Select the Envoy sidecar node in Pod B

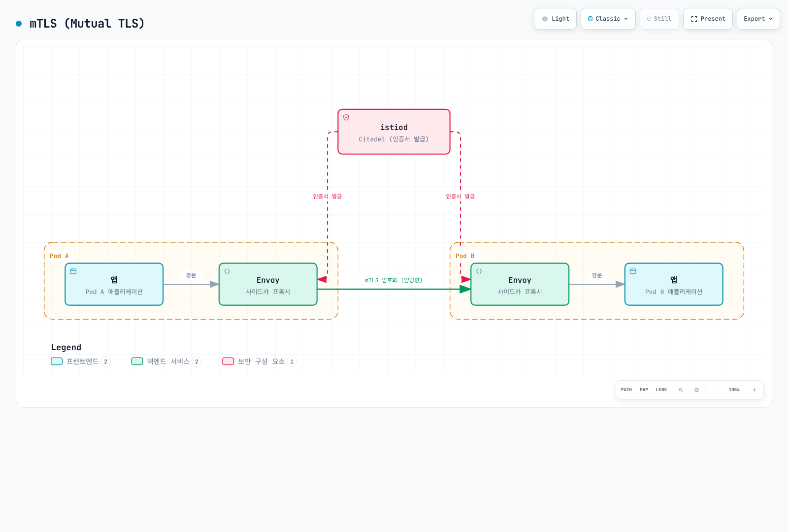(520, 284)
